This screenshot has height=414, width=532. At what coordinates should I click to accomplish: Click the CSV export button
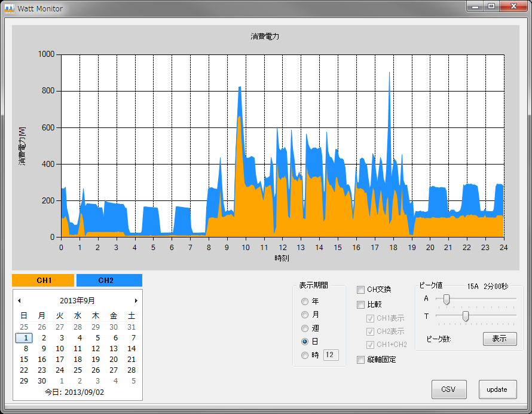click(x=449, y=389)
